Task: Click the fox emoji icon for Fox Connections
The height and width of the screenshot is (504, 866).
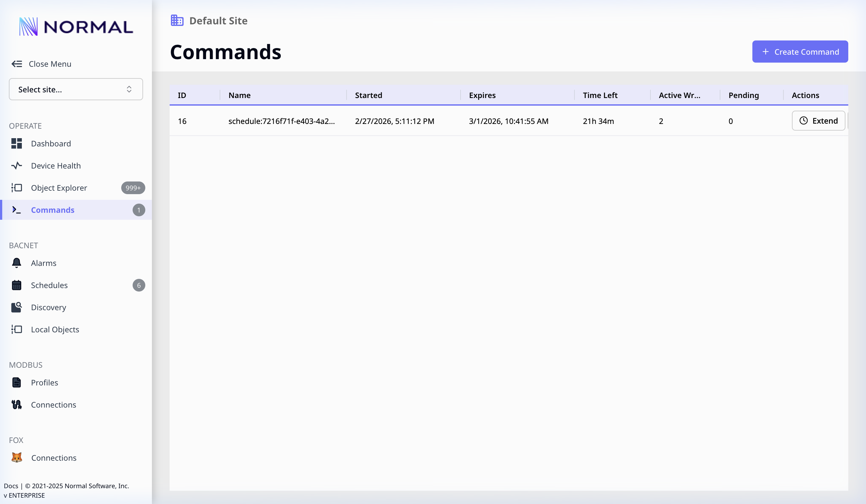Action: tap(16, 458)
